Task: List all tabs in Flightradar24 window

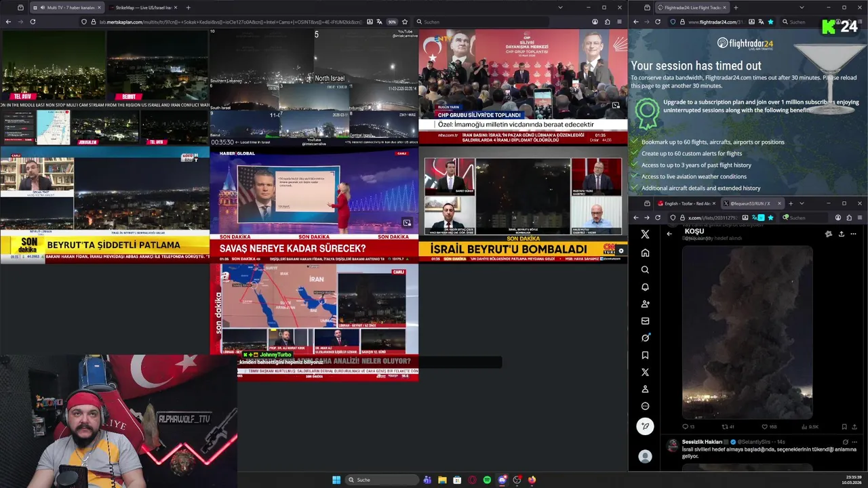Action: coord(802,7)
